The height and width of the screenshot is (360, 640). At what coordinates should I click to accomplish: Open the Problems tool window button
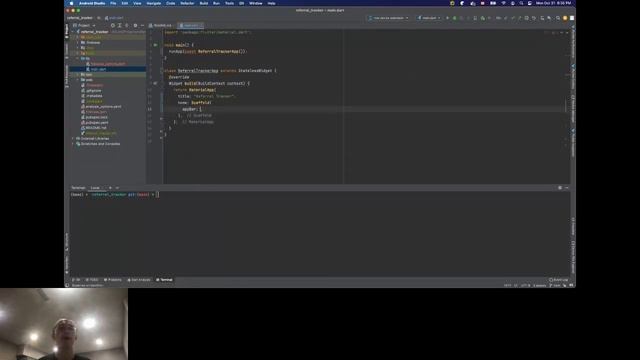point(113,280)
